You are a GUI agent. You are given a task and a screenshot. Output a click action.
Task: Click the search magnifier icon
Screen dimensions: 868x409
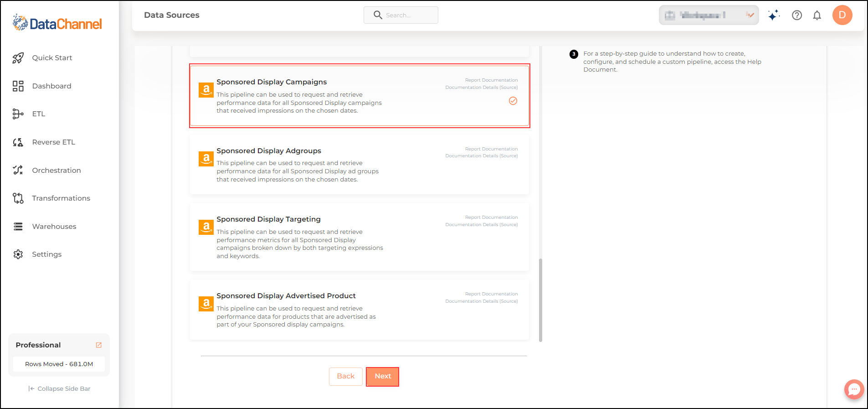pyautogui.click(x=378, y=15)
